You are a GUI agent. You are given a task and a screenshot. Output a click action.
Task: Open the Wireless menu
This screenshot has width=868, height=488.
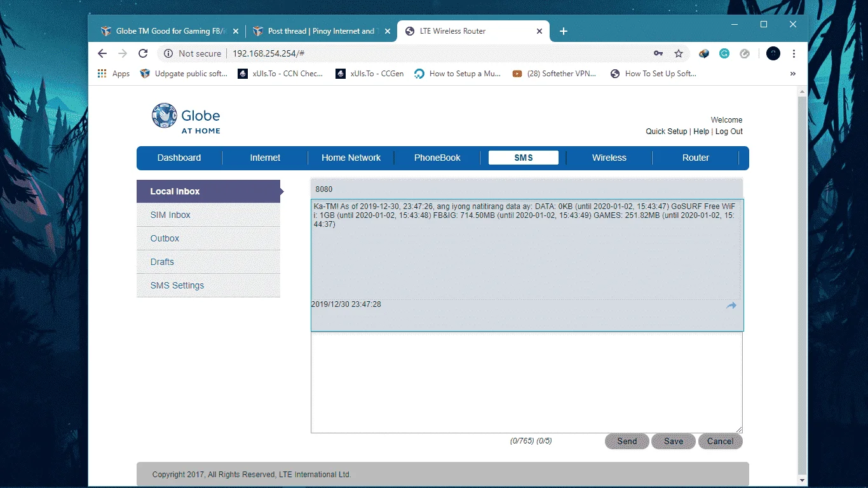[x=609, y=158]
